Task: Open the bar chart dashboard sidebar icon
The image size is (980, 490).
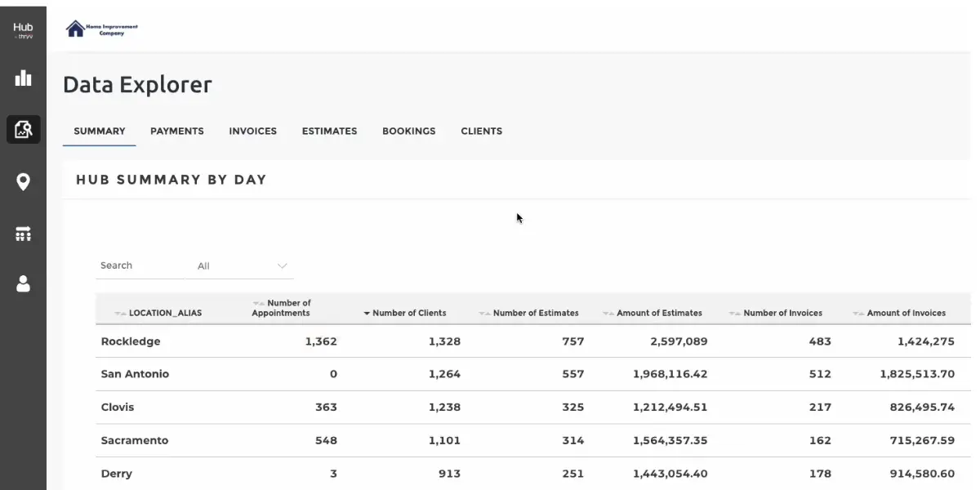Action: click(23, 78)
